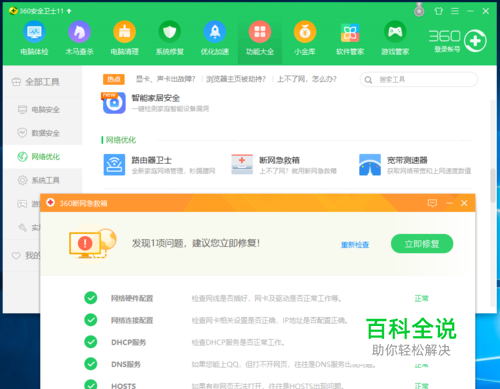Click green check beside 网络硬件配置

click(91, 298)
